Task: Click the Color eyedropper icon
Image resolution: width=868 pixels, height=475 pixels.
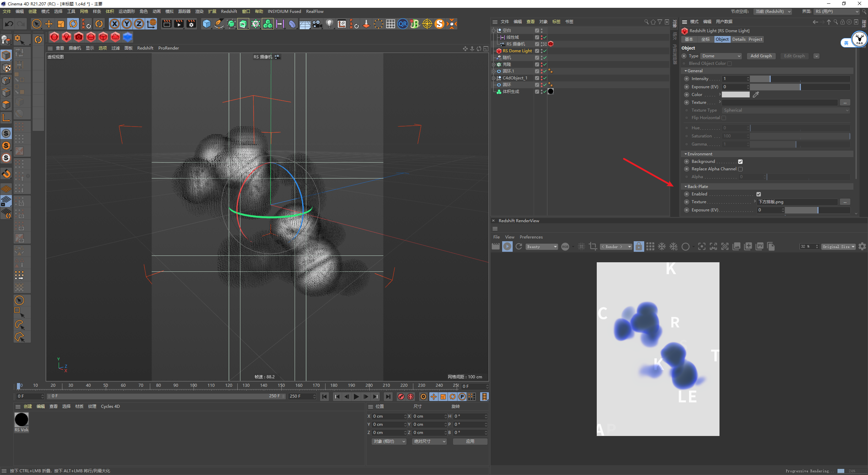Action: pos(756,95)
